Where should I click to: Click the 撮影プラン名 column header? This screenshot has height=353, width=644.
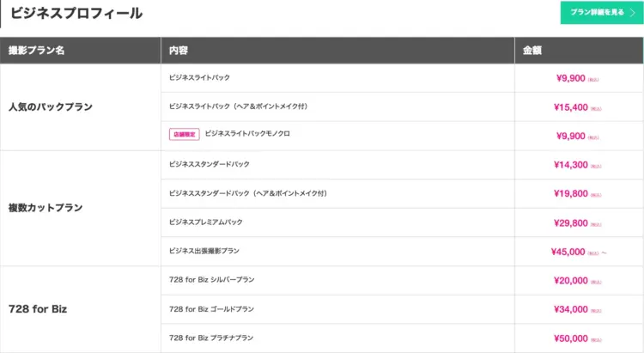[36, 51]
